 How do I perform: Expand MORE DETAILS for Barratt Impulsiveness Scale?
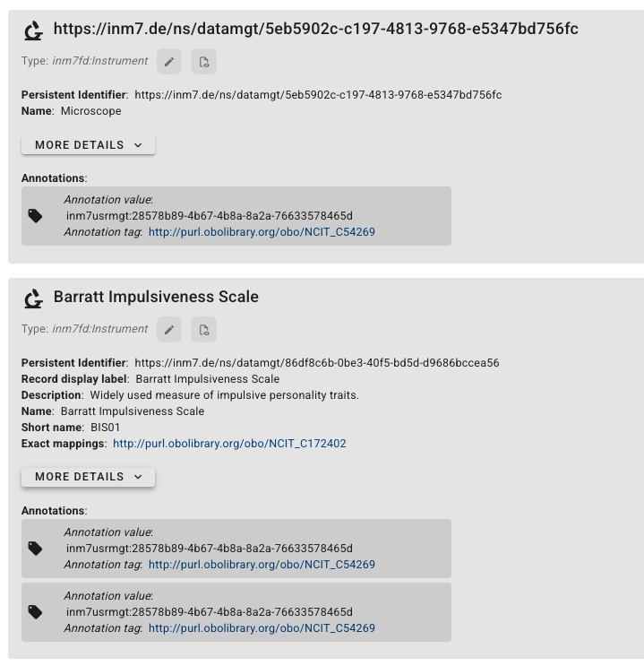tap(89, 477)
